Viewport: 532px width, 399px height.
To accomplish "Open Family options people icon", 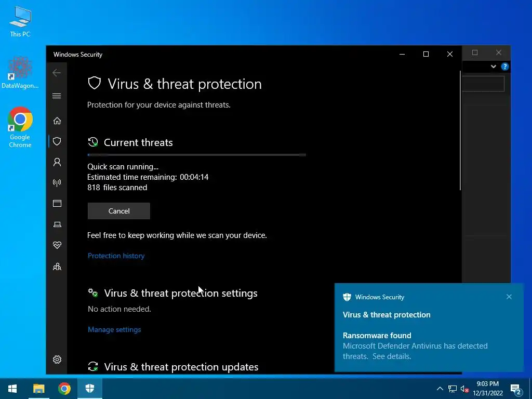I will (x=57, y=267).
